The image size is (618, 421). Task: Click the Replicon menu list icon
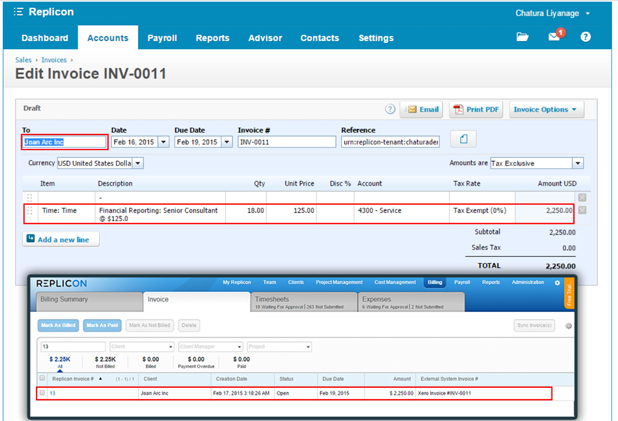18,12
